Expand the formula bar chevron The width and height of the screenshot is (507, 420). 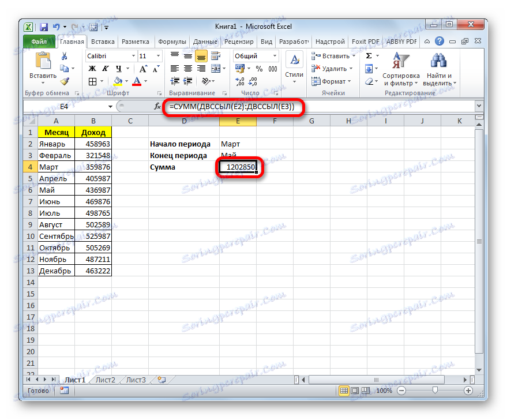click(479, 106)
